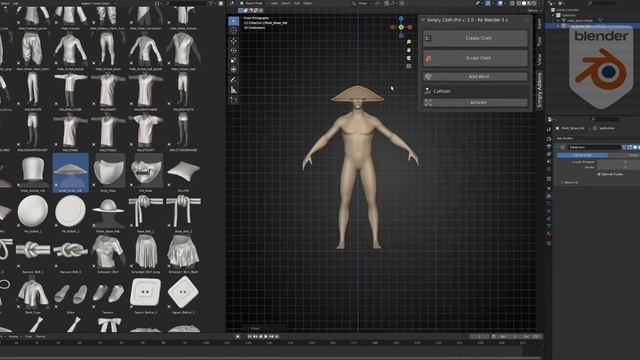The height and width of the screenshot is (360, 640).
Task: Open the Object Data properties tab icon
Action: [x=549, y=226]
